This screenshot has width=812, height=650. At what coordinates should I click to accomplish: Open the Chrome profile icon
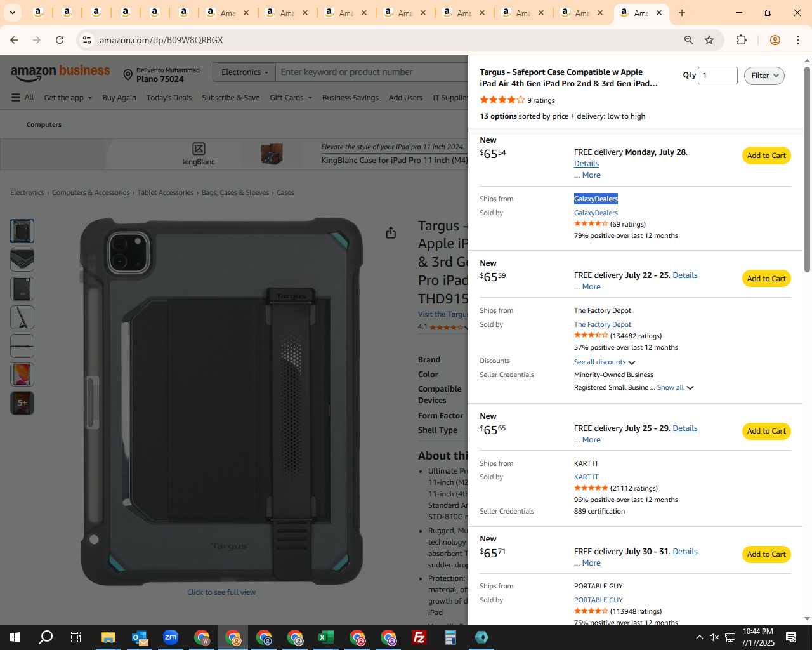pos(775,40)
